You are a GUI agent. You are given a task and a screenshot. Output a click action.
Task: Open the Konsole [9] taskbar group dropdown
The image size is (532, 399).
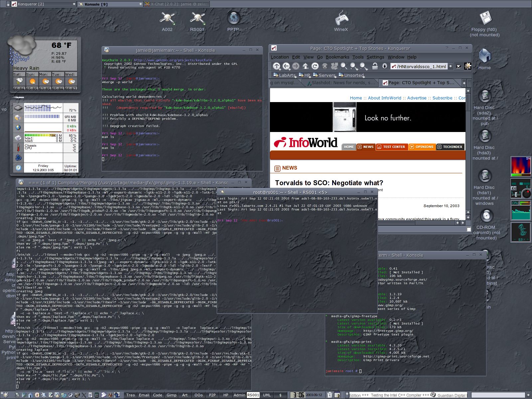point(140,4)
